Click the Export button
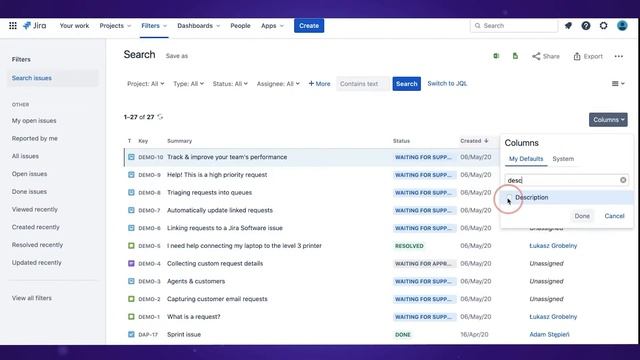640x360 pixels. click(588, 56)
